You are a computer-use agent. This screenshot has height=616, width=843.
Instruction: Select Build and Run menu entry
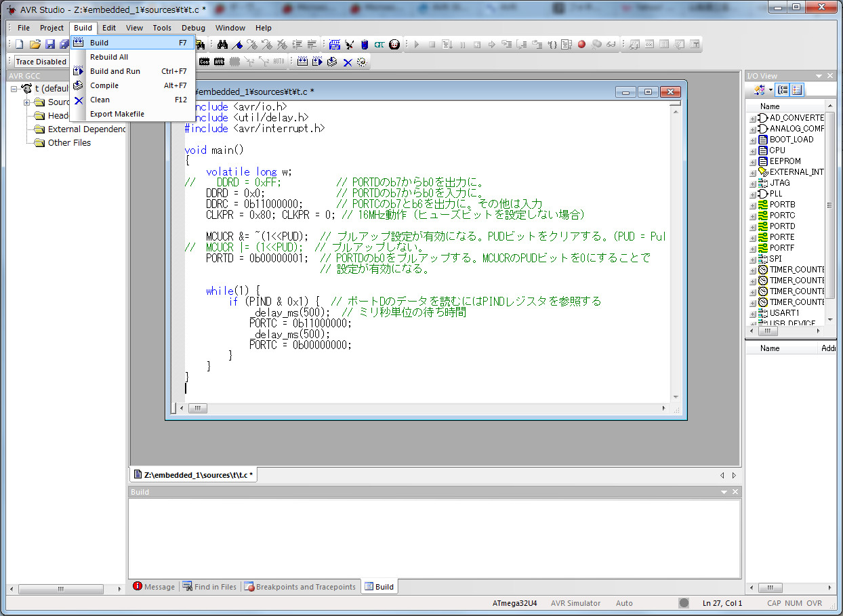[133, 71]
